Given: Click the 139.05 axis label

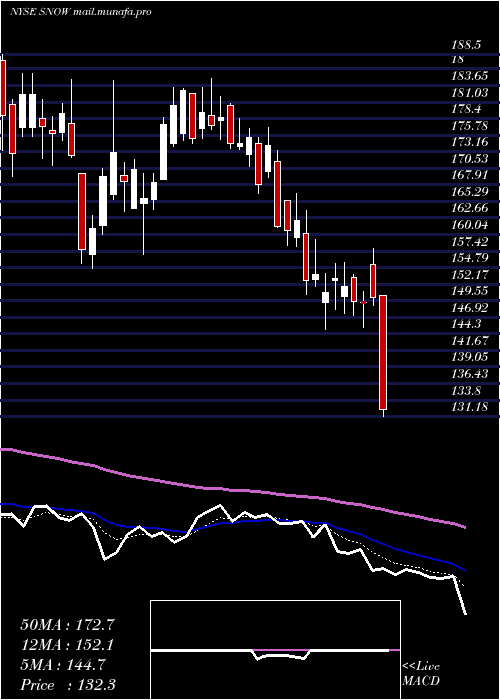Looking at the screenshot, I should 470,358.
